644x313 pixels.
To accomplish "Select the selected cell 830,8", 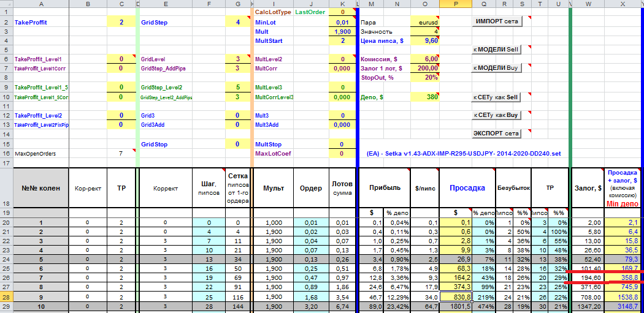I will pyautogui.click(x=456, y=296).
